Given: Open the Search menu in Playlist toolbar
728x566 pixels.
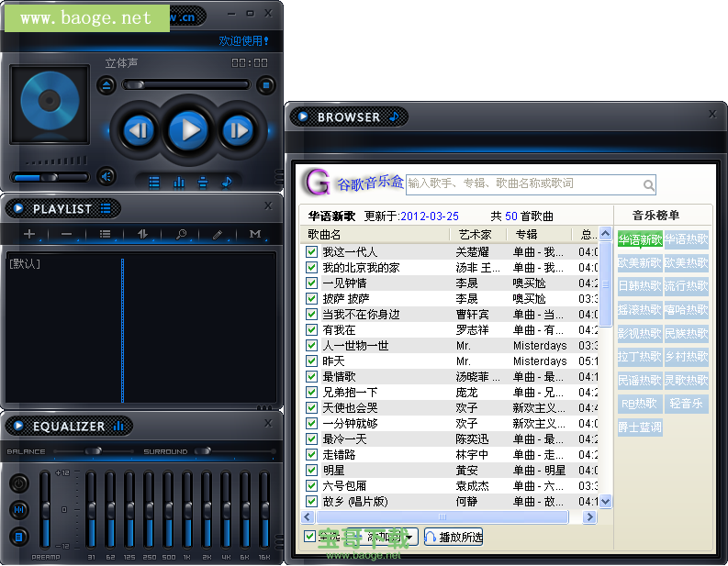Looking at the screenshot, I should (181, 234).
